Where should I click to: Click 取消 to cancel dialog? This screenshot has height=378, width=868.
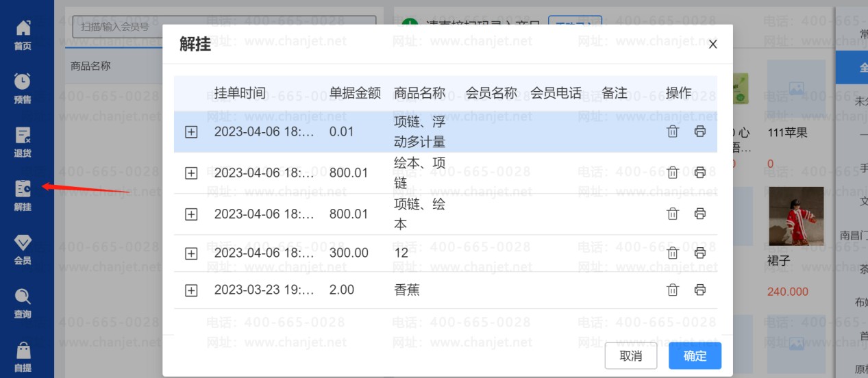pyautogui.click(x=631, y=356)
